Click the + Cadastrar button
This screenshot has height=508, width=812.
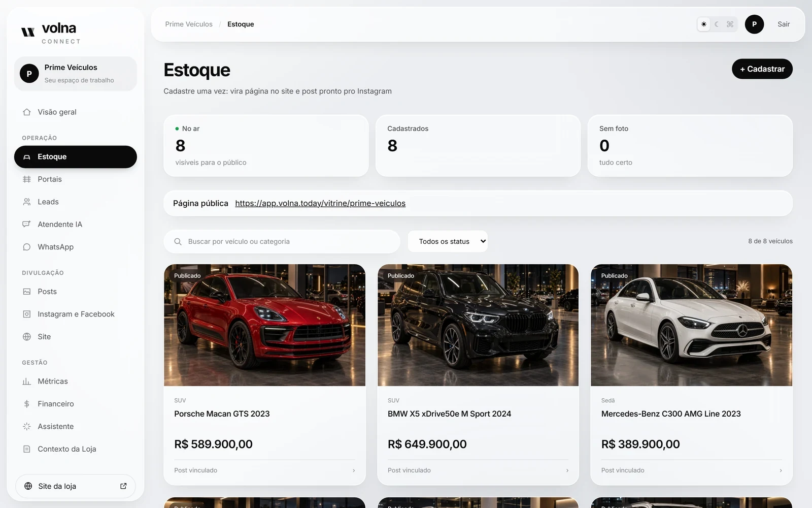coord(762,69)
